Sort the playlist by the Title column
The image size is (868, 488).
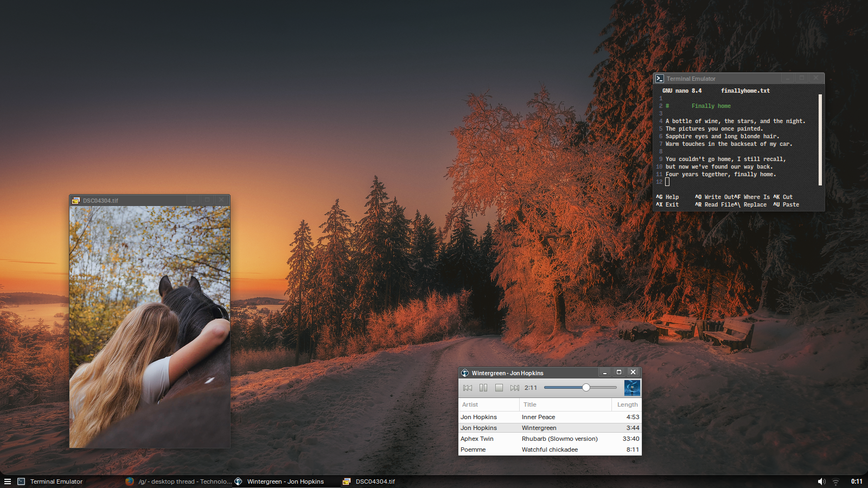point(565,404)
